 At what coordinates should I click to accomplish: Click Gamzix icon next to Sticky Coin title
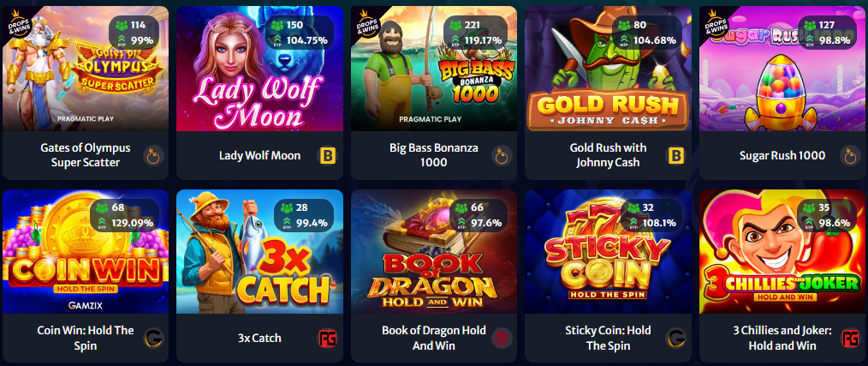pyautogui.click(x=676, y=338)
